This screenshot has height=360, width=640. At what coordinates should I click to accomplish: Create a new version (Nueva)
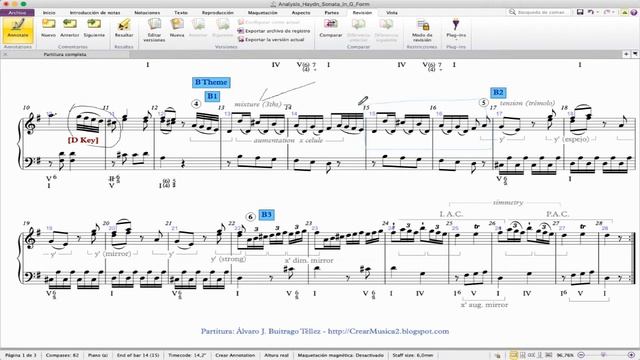(177, 28)
